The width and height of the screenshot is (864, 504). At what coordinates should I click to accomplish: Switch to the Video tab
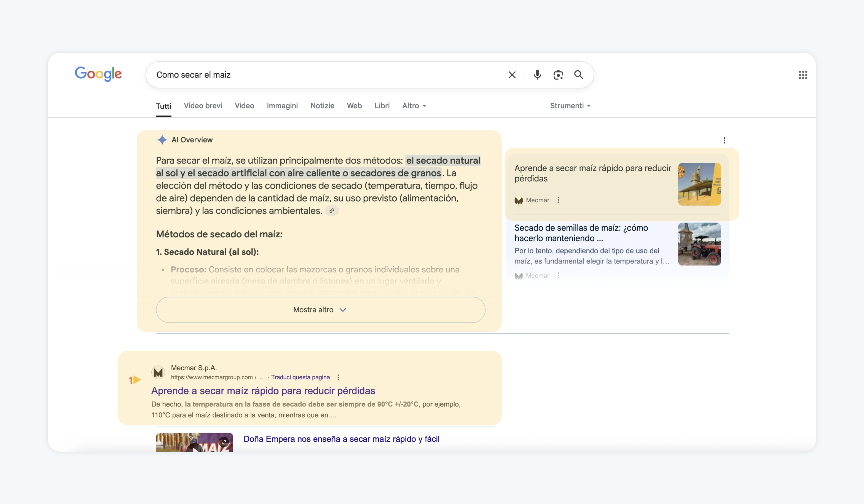[x=245, y=106]
